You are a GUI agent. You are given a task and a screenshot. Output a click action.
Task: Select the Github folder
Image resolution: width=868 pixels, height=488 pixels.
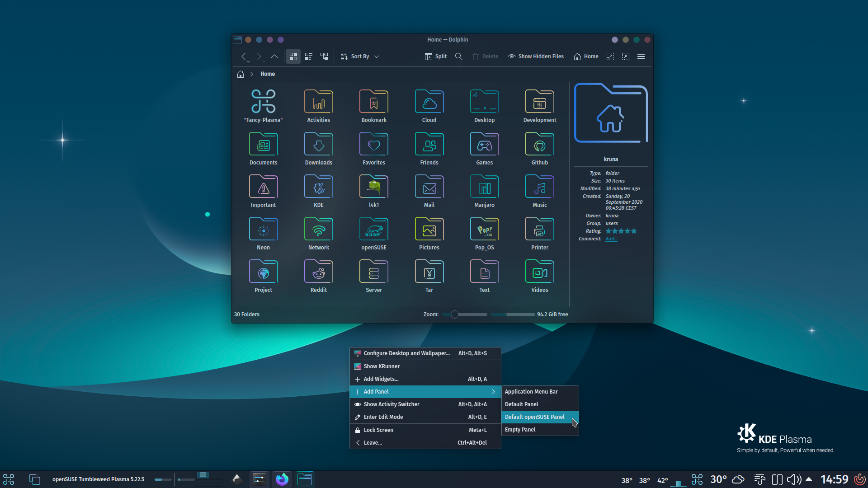[x=540, y=149]
